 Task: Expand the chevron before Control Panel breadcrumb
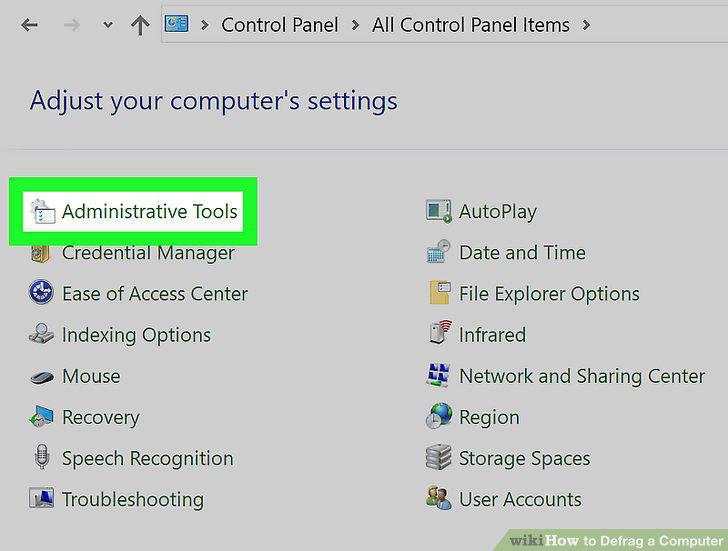(204, 25)
